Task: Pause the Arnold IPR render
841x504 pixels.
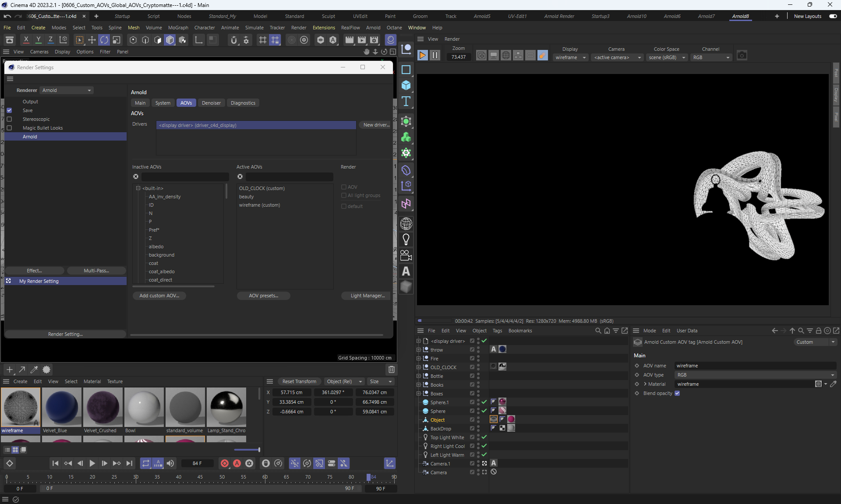Action: click(435, 55)
